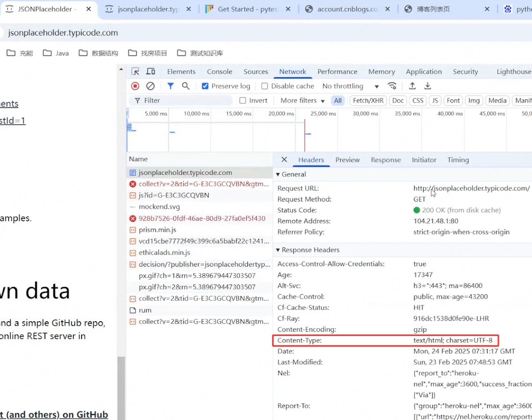
Task: Activate the inspect element picker icon
Action: coord(135,71)
